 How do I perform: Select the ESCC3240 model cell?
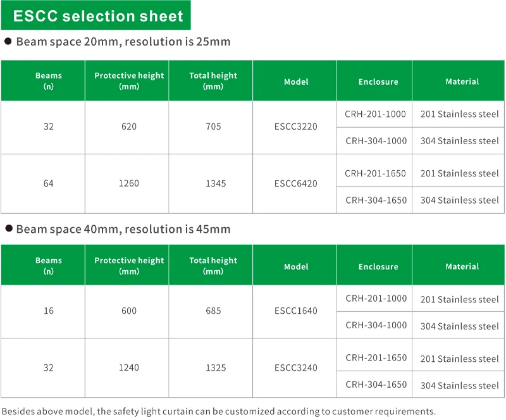295,367
